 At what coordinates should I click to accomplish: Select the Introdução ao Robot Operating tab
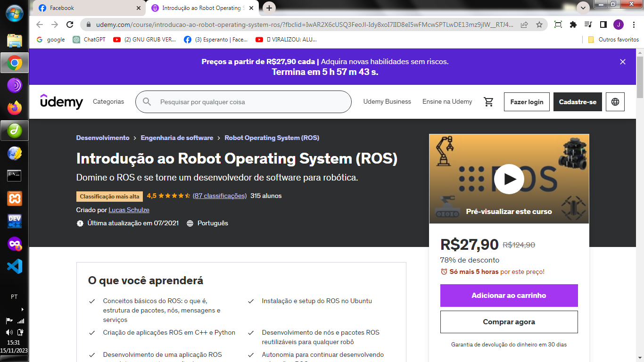pyautogui.click(x=203, y=8)
